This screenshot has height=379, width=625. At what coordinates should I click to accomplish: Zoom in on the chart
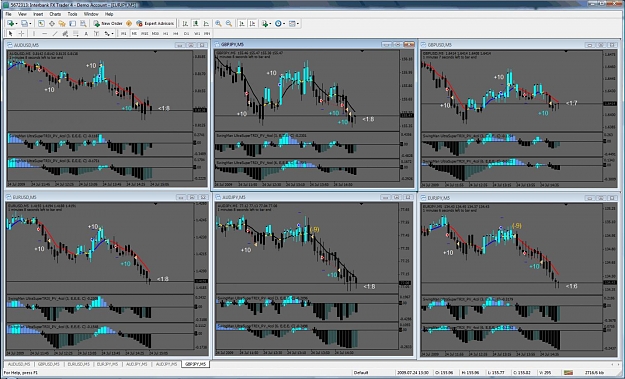click(218, 24)
